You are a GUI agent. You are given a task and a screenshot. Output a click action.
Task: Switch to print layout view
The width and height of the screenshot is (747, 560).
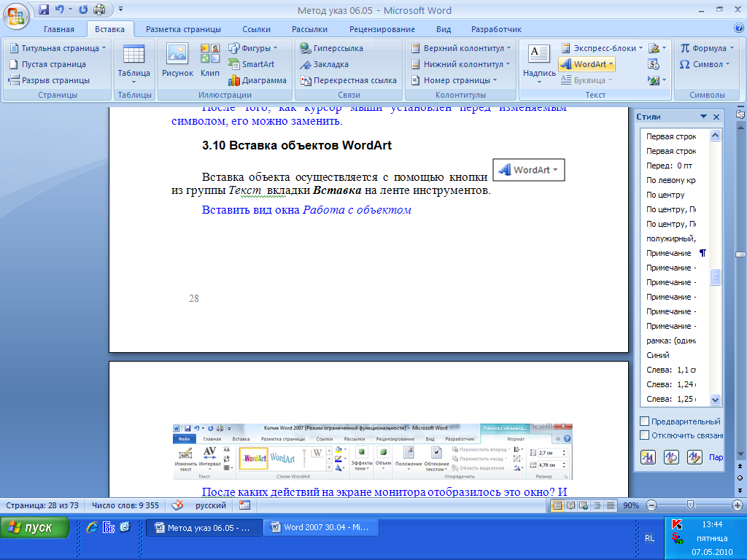pyautogui.click(x=557, y=506)
